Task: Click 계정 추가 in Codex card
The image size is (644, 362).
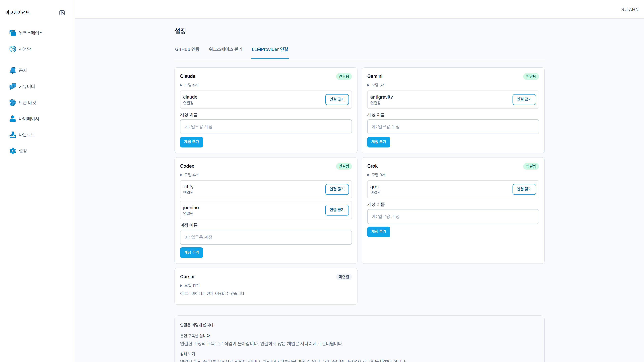Action: tap(192, 253)
